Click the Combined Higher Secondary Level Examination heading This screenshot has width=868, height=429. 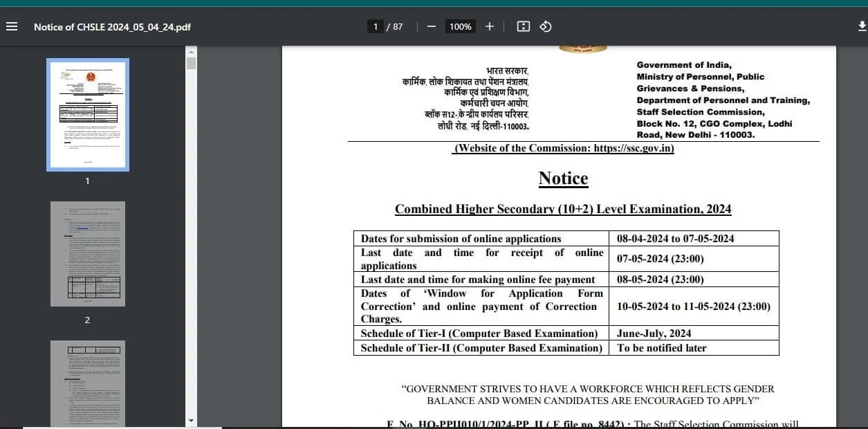coord(563,209)
